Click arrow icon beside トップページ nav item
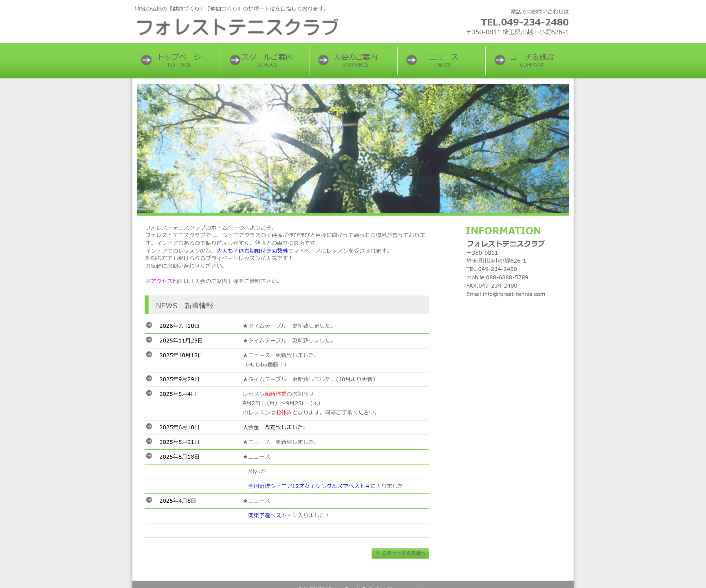 pyautogui.click(x=146, y=60)
